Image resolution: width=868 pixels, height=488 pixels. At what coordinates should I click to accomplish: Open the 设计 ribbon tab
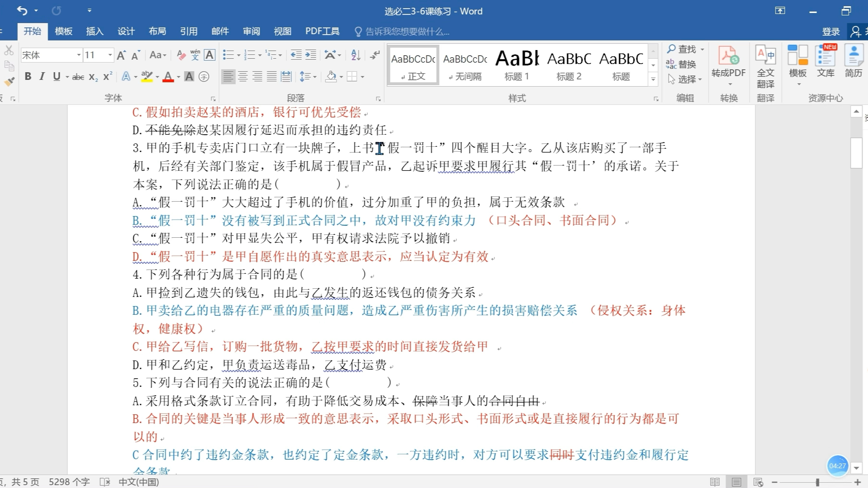(126, 31)
